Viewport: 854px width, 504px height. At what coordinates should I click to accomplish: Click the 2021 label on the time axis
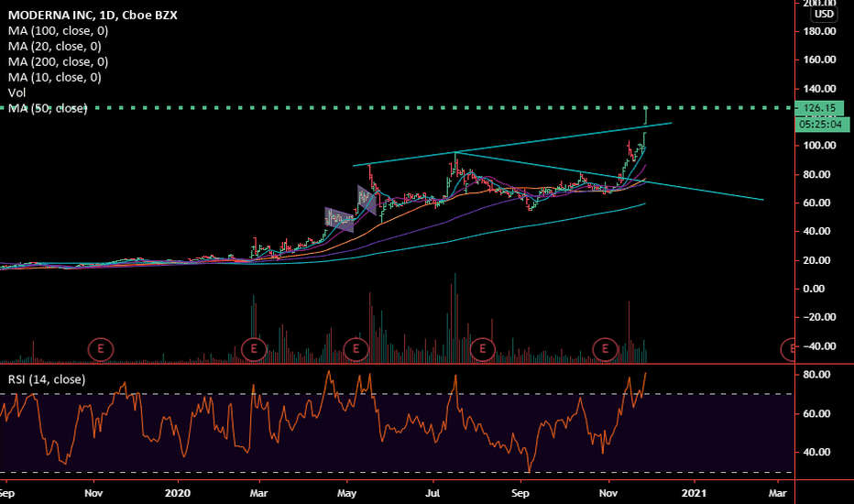click(x=694, y=493)
